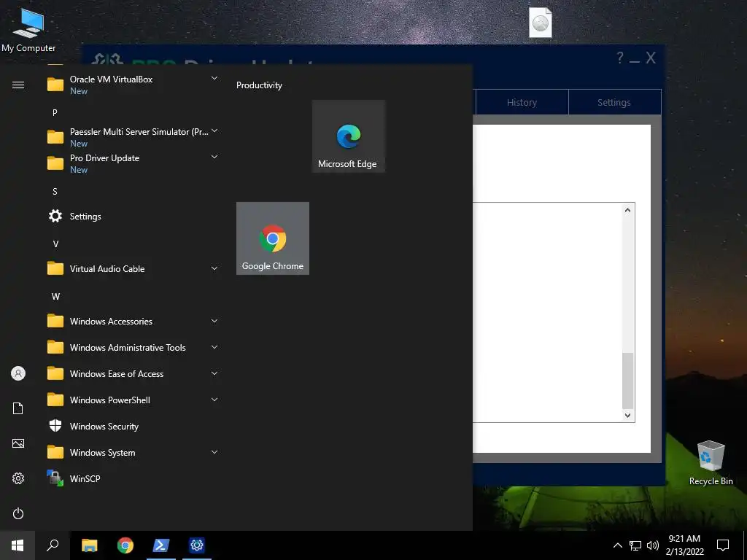Viewport: 747px width, 560px height.
Task: Open Settings in the apps list
Action: [133, 216]
